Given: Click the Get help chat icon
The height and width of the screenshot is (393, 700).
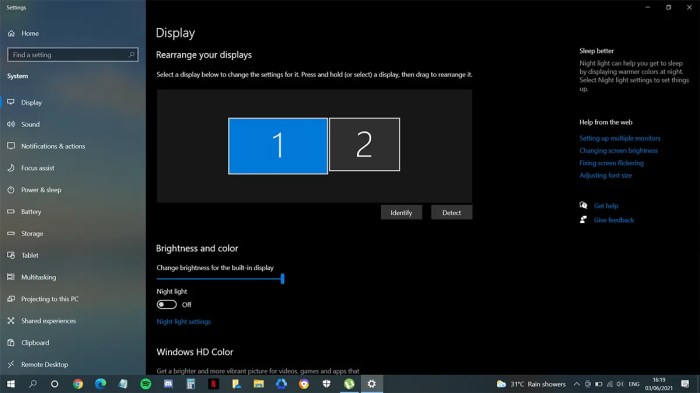Looking at the screenshot, I should click(583, 205).
